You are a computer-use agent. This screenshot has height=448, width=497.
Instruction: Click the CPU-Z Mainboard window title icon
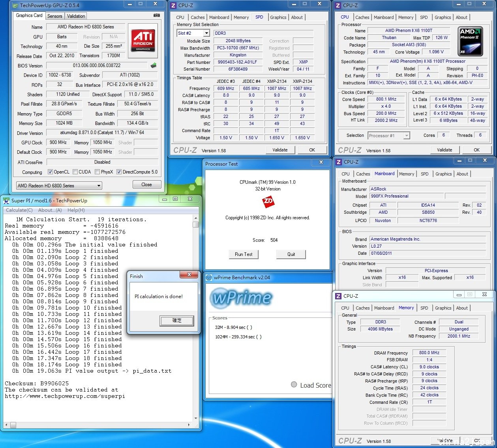339,162
